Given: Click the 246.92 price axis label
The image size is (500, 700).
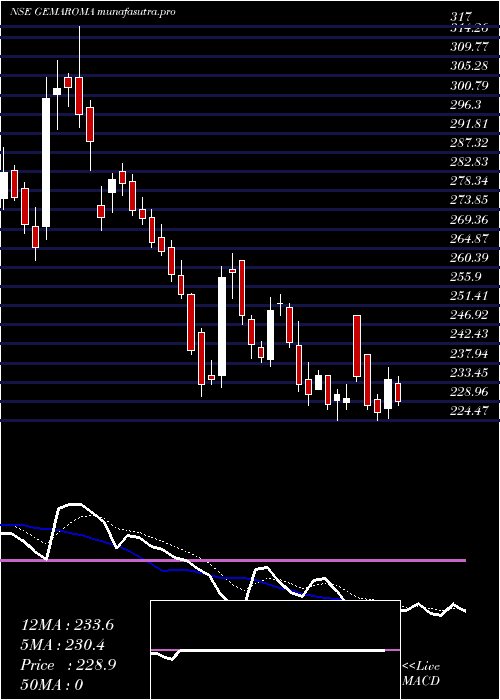Looking at the screenshot, I should click(x=469, y=315).
